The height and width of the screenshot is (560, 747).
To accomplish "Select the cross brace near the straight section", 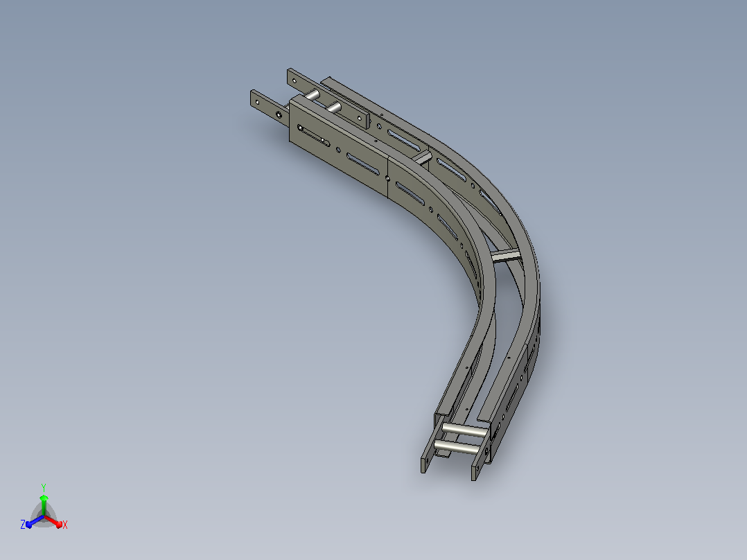I will (x=421, y=158).
